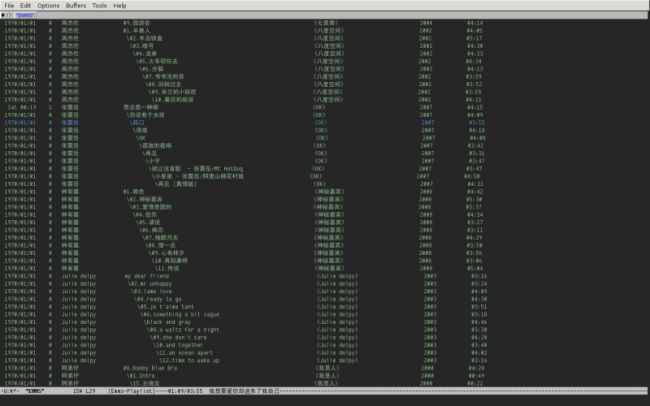Click the 03:16 duration of 'my dear friend'
This screenshot has height=406, width=650.
click(x=479, y=276)
